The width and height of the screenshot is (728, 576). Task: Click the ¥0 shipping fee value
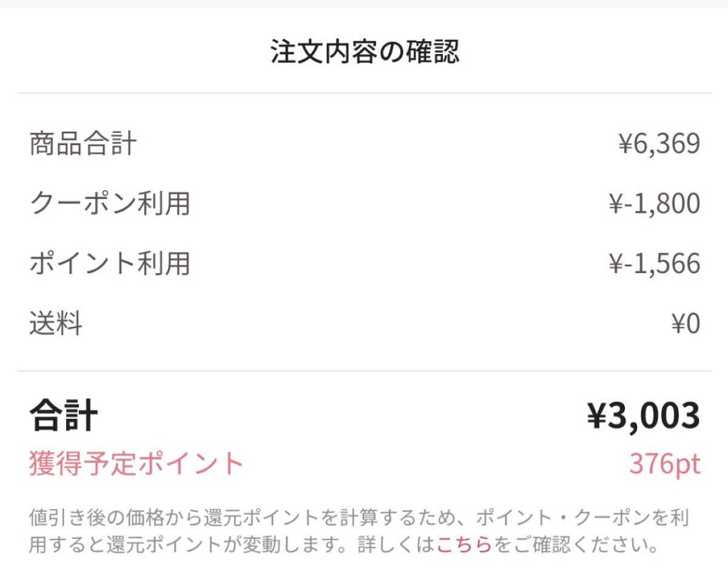pos(685,324)
